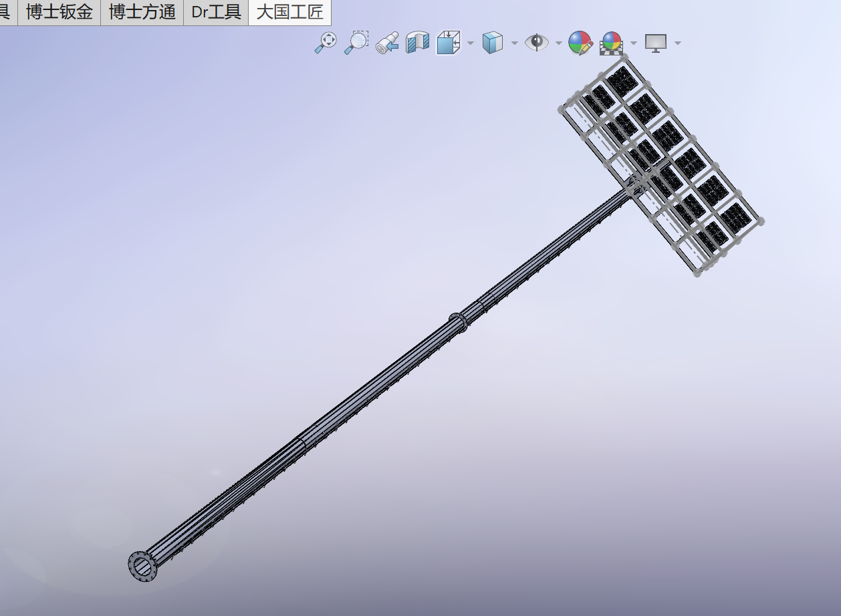Expand the View Settings dropdown arrow
Screen dimensions: 841x616
(678, 43)
